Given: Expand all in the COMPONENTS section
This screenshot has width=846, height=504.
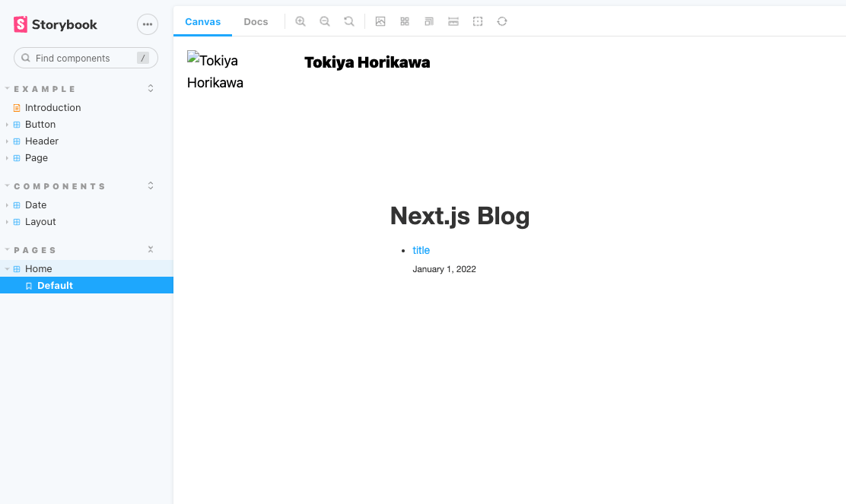Looking at the screenshot, I should coord(151,186).
